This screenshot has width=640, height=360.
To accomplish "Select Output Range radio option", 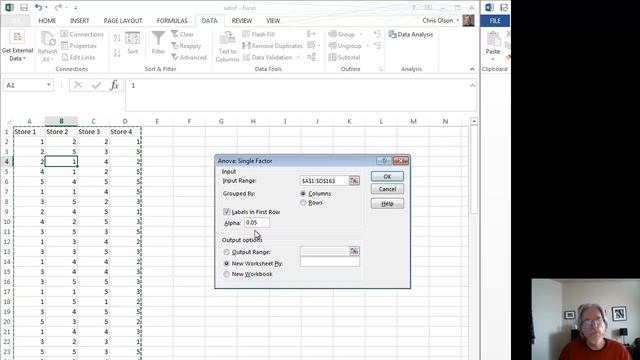I will coord(227,252).
